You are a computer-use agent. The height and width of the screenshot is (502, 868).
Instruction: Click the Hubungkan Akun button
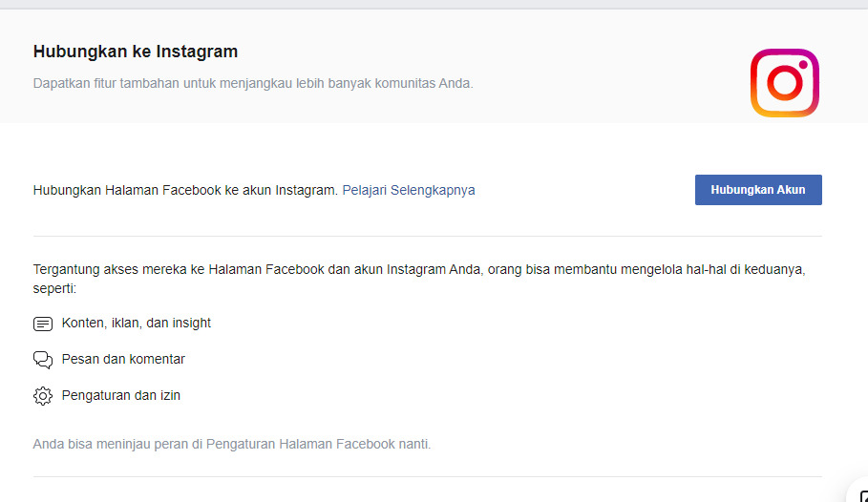coord(758,190)
